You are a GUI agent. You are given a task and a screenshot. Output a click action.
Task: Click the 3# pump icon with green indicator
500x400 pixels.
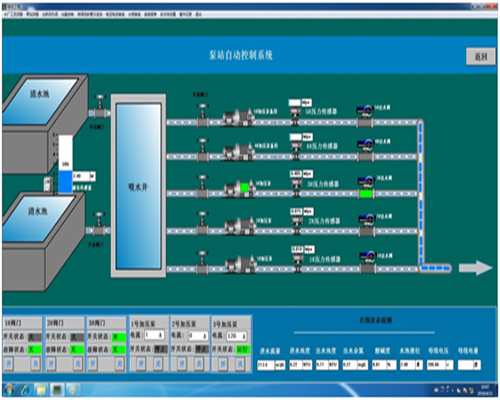239,188
